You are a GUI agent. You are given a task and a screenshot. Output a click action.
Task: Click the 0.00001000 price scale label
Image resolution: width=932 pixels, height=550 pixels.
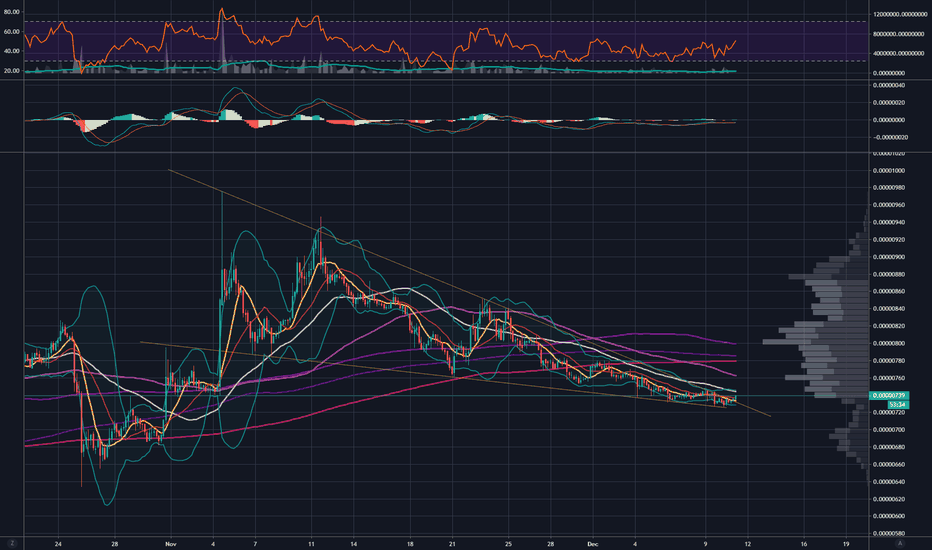coord(888,171)
